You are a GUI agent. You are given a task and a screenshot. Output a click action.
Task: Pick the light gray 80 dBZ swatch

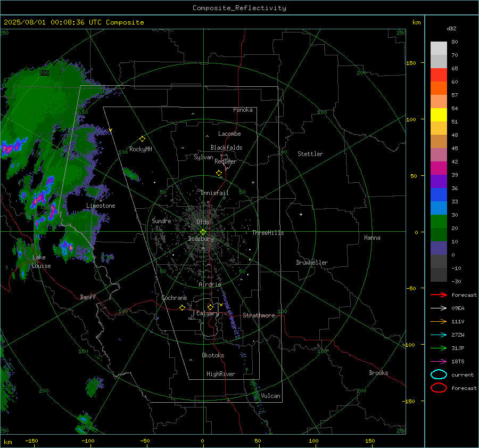coord(439,48)
